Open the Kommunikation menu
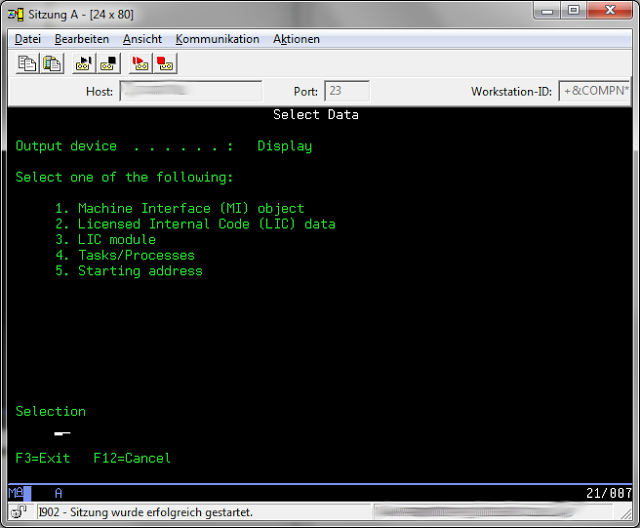 pyautogui.click(x=217, y=39)
